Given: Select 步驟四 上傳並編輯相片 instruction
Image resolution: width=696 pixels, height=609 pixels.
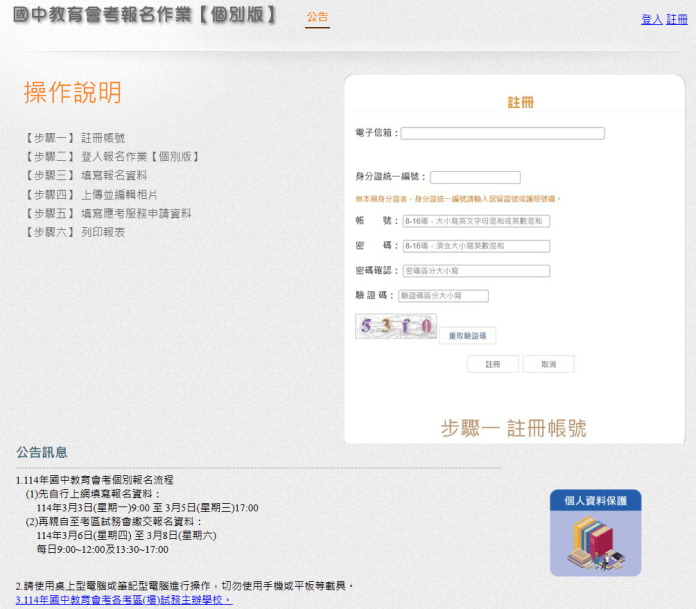Looking at the screenshot, I should click(91, 194).
